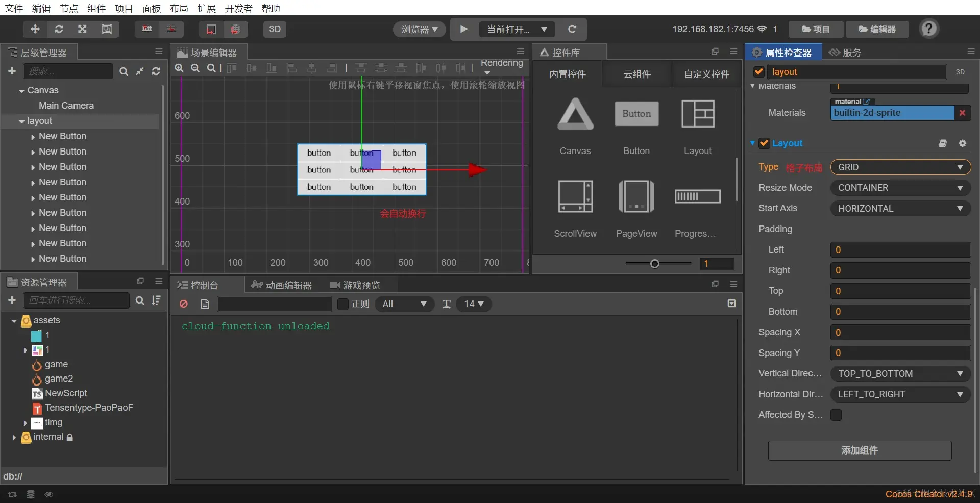Viewport: 980px width, 503px height.
Task: Collapse the assets folder in asset manager
Action: (x=14, y=321)
